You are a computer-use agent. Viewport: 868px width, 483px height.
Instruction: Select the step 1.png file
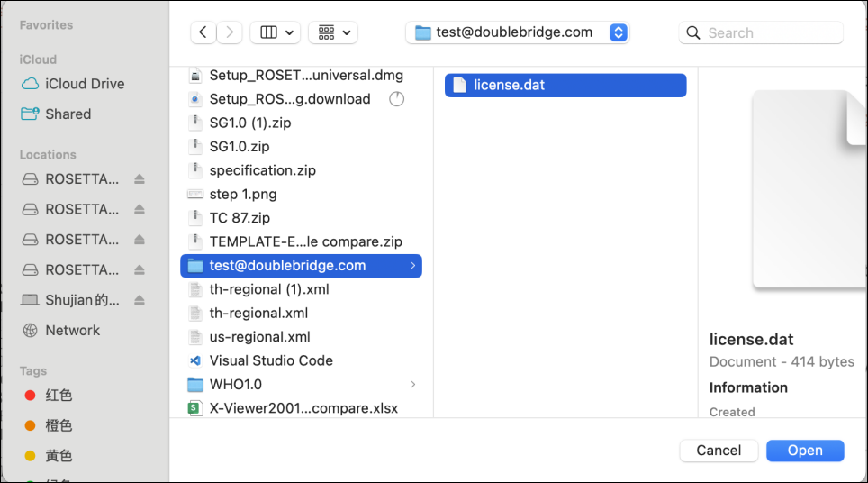(242, 194)
